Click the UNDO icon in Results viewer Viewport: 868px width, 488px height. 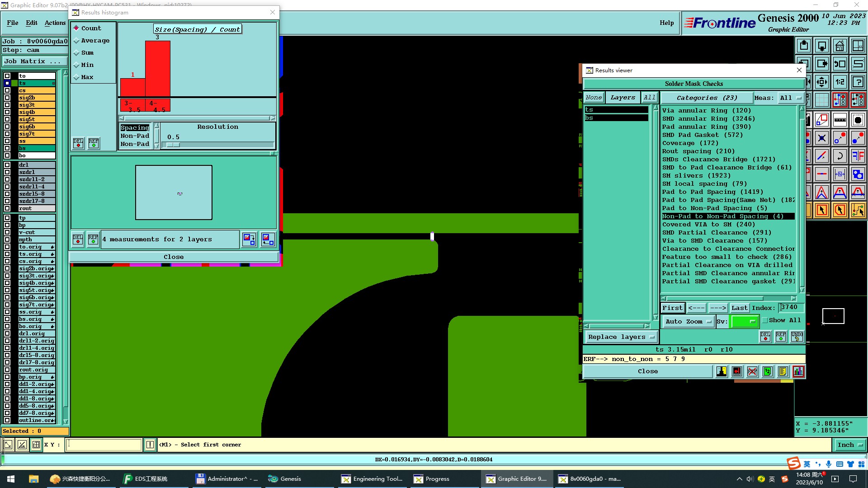click(797, 337)
